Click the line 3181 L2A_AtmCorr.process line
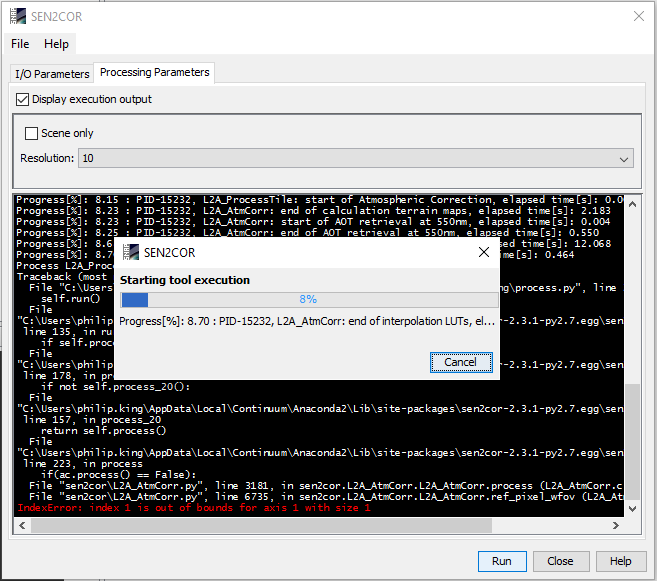The width and height of the screenshot is (657, 581). click(326, 486)
